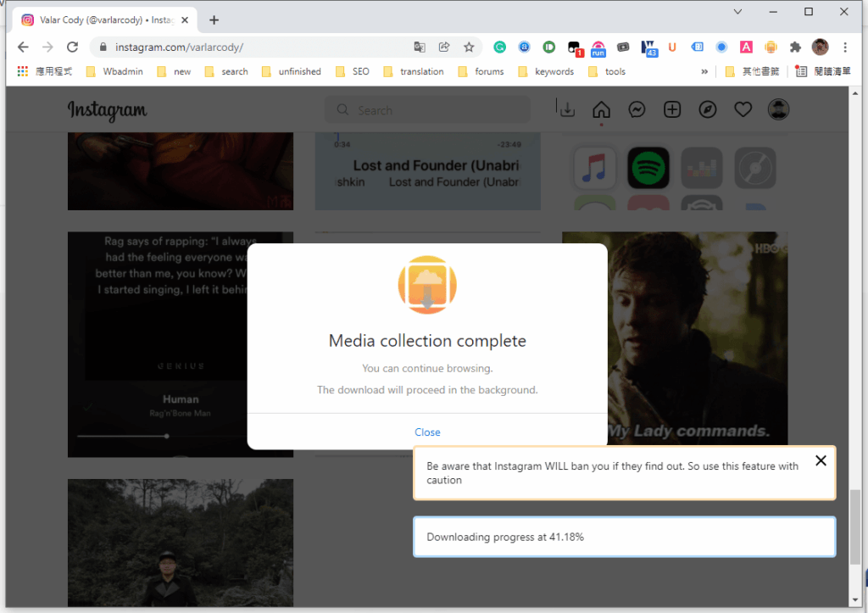Viewport: 868px width, 613px height.
Task: Open Chrome profile avatar
Action: [x=821, y=47]
